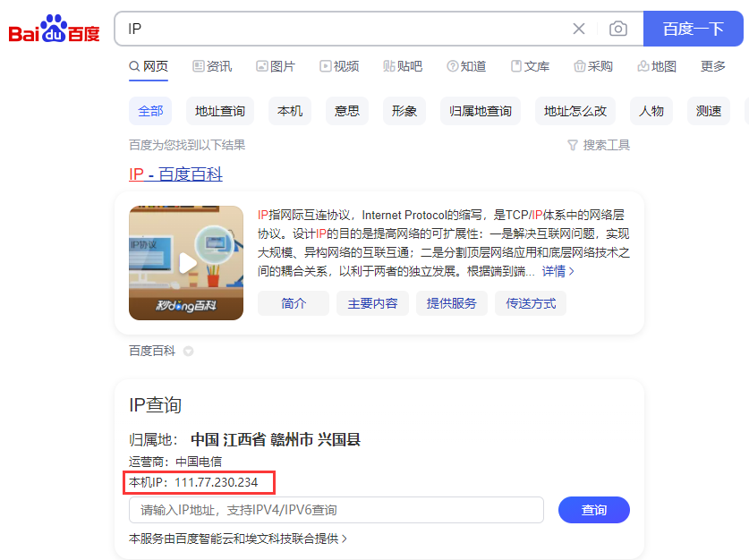Focus the search input containing IP
Viewport: 749px width, 560px height.
click(x=344, y=29)
